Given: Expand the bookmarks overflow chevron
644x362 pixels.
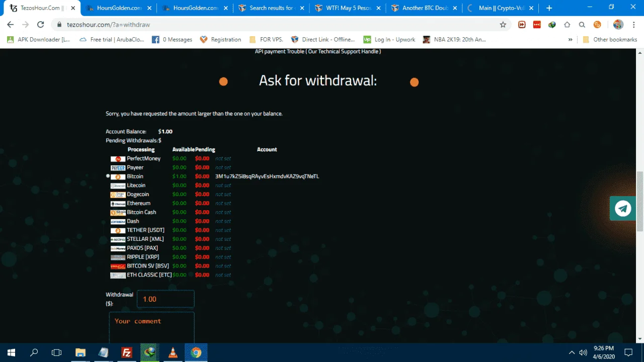Looking at the screenshot, I should (x=570, y=40).
